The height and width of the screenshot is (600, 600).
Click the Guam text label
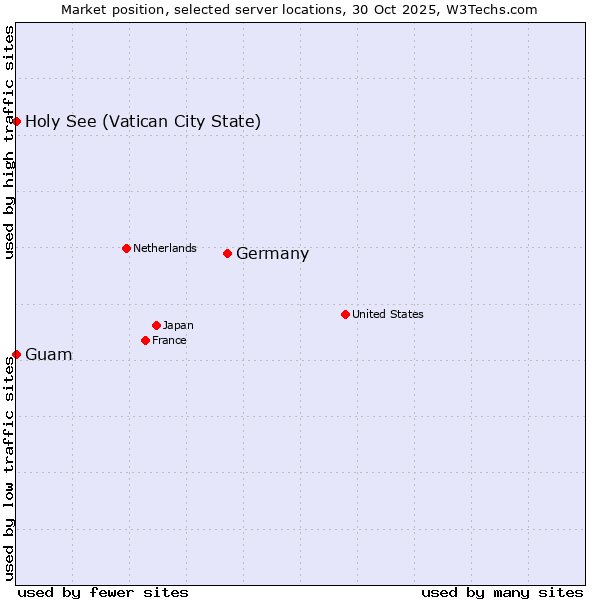(x=48, y=355)
